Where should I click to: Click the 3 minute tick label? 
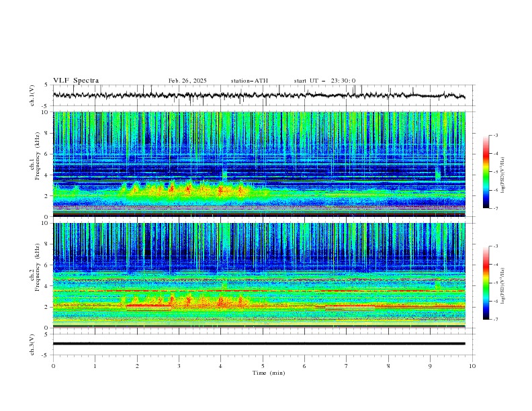click(x=179, y=366)
